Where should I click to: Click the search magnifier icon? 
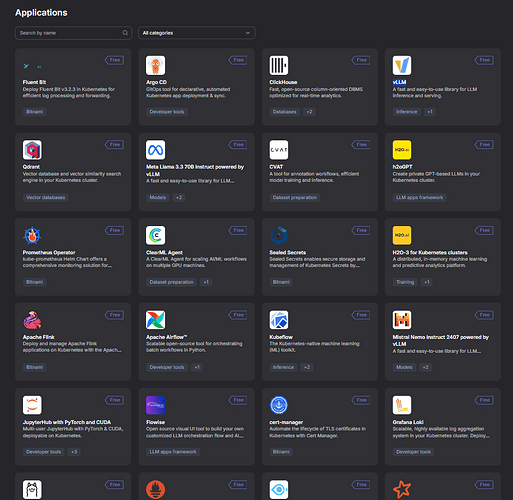[x=125, y=33]
